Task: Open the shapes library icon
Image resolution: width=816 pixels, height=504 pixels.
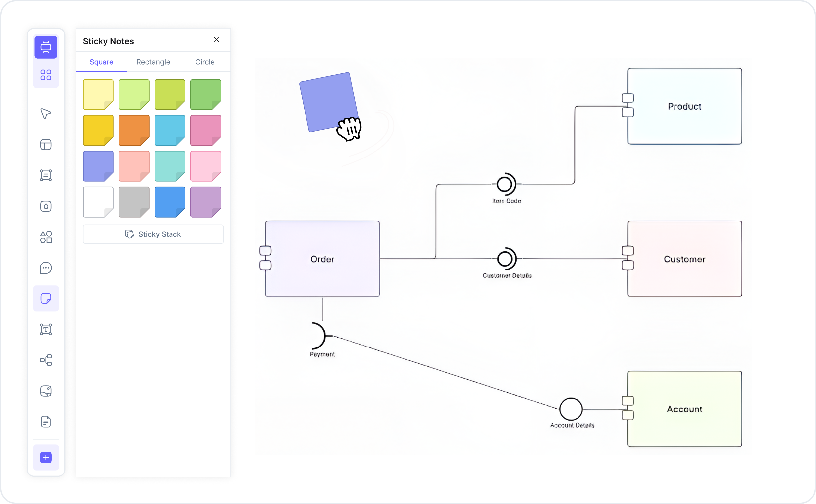Action: click(46, 237)
